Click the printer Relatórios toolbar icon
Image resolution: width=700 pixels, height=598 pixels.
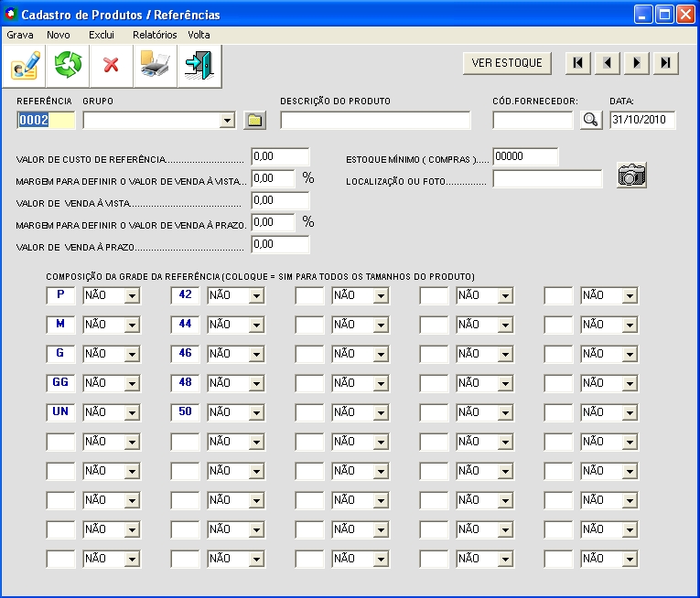point(156,66)
